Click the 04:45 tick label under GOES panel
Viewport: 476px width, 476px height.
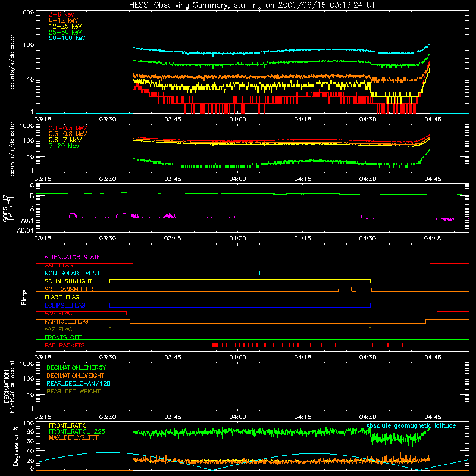tap(433, 239)
